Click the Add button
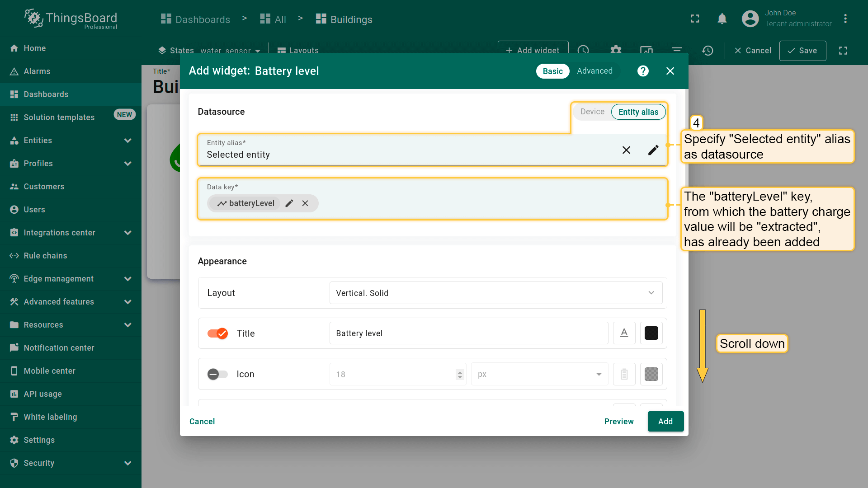 (665, 421)
